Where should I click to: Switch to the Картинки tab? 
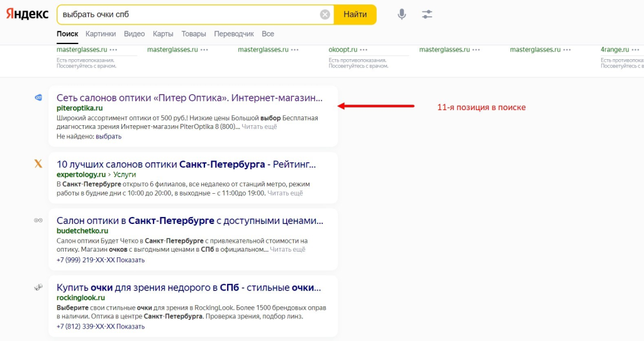(101, 34)
